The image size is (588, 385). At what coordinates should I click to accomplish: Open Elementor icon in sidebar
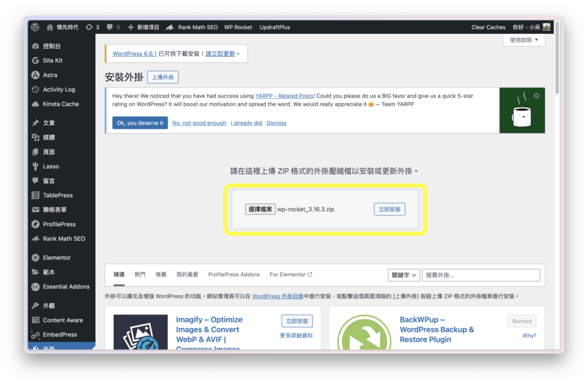[x=36, y=257]
